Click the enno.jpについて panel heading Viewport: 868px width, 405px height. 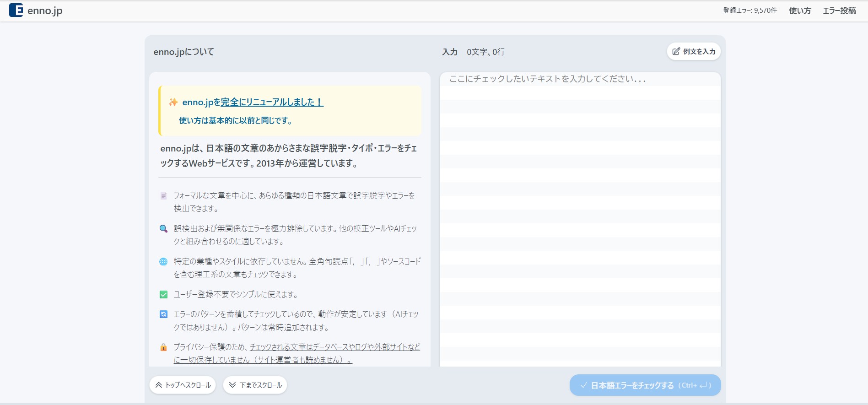[x=184, y=52]
